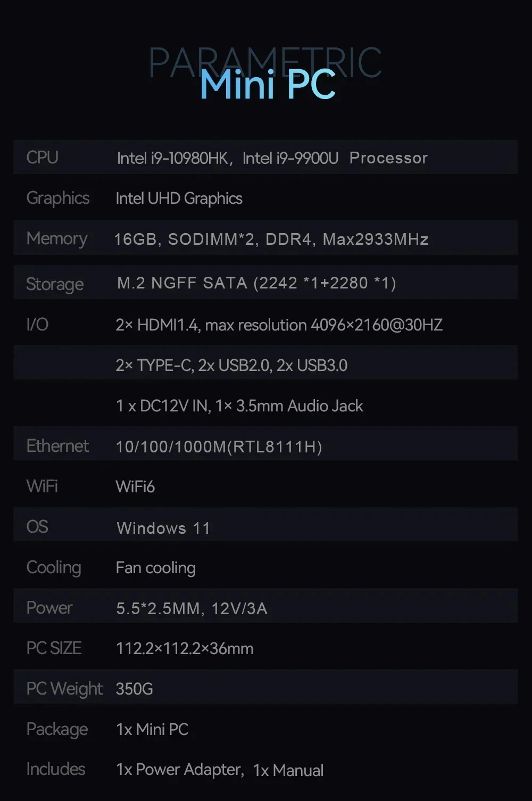
Task: Click the Storage row label
Action: [55, 284]
